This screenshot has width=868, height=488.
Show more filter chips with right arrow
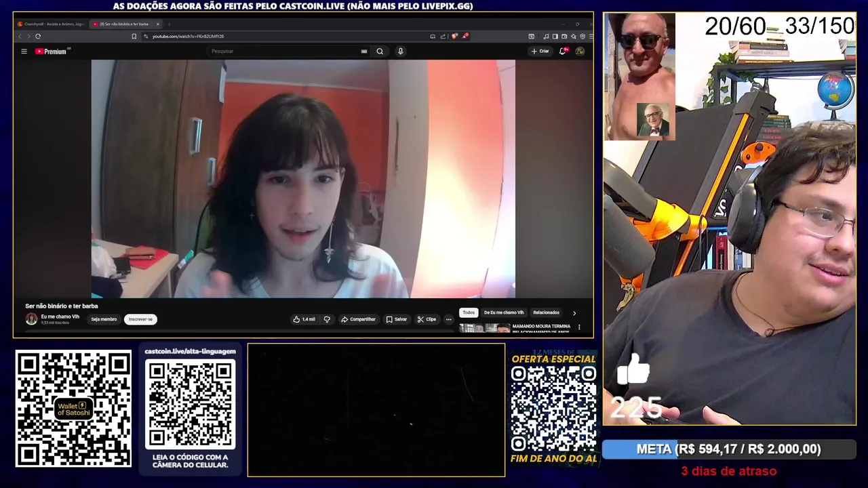(574, 313)
